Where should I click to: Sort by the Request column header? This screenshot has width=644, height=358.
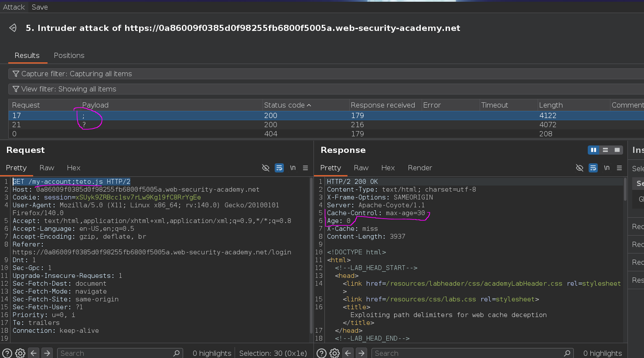pyautogui.click(x=44, y=105)
